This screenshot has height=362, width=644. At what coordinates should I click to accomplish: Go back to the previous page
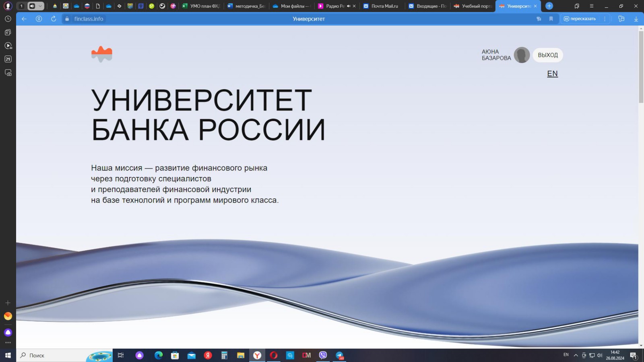point(24,19)
